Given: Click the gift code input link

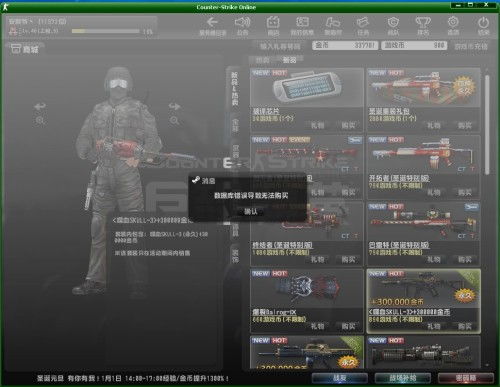Looking at the screenshot, I should coord(280,46).
